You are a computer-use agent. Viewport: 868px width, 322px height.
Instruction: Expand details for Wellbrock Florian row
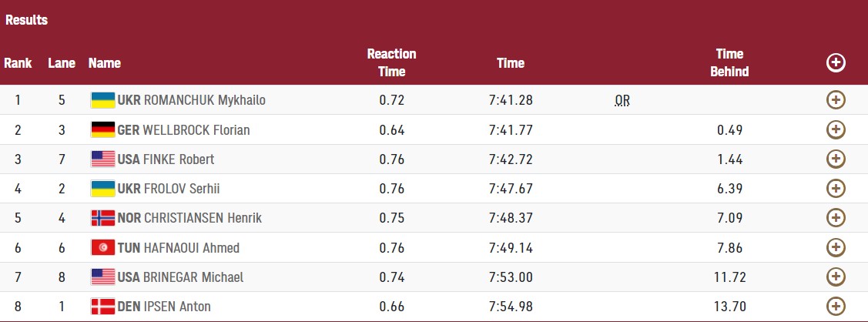coord(836,129)
